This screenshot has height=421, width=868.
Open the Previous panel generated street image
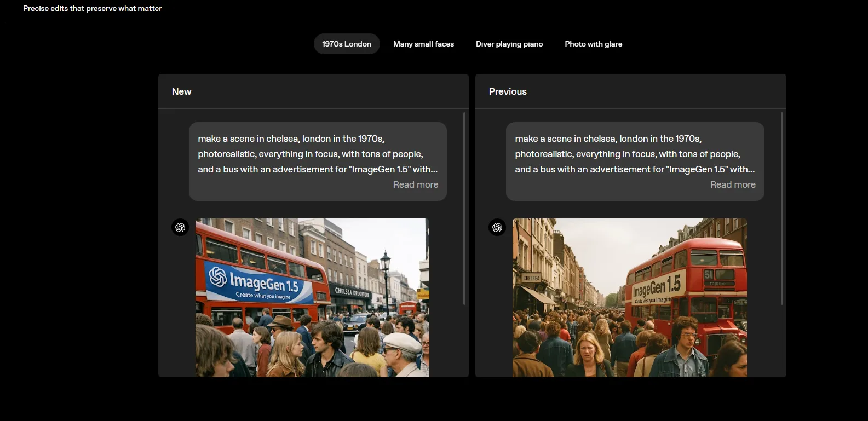pyautogui.click(x=630, y=298)
